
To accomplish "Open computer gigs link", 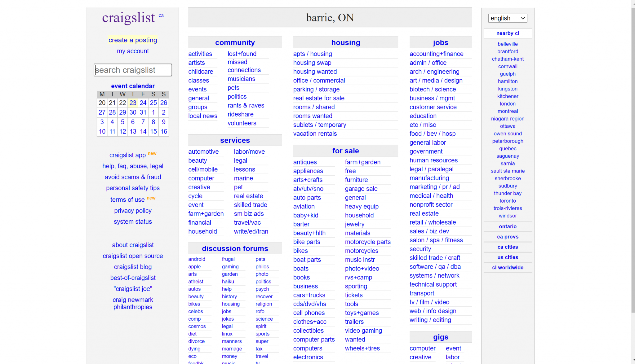I will tap(422, 349).
